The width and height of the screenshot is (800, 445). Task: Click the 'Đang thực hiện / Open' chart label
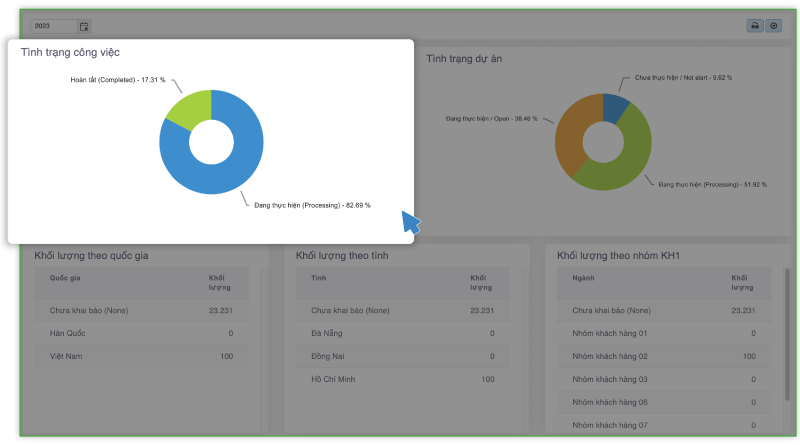490,118
